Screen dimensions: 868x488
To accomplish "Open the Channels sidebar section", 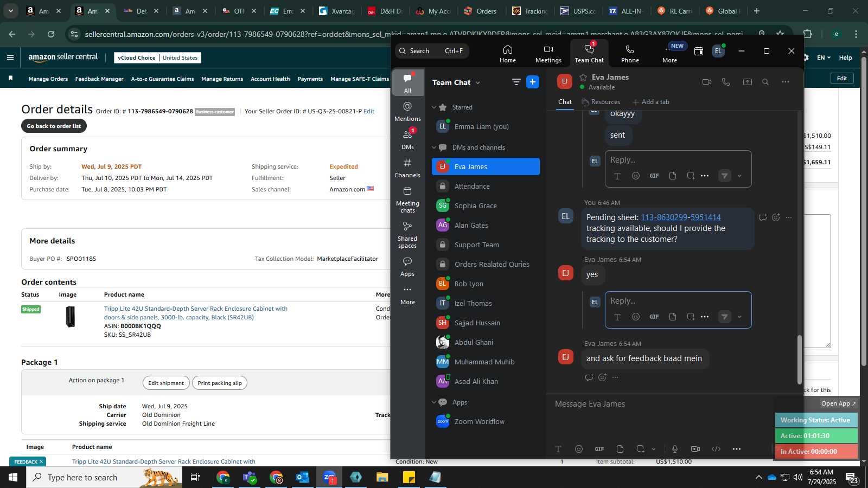I will tap(407, 168).
